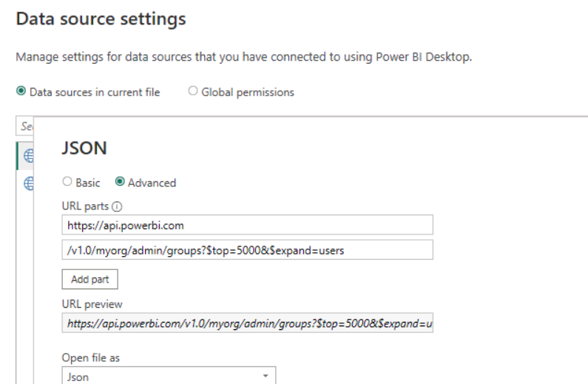Click the Data source settings heading
The width and height of the screenshot is (588, 384).
pos(101,18)
